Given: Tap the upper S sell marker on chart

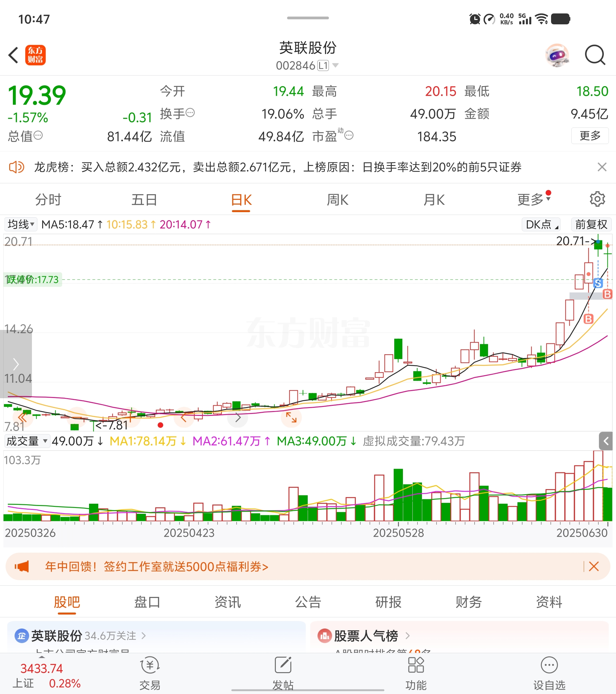Looking at the screenshot, I should (x=598, y=283).
